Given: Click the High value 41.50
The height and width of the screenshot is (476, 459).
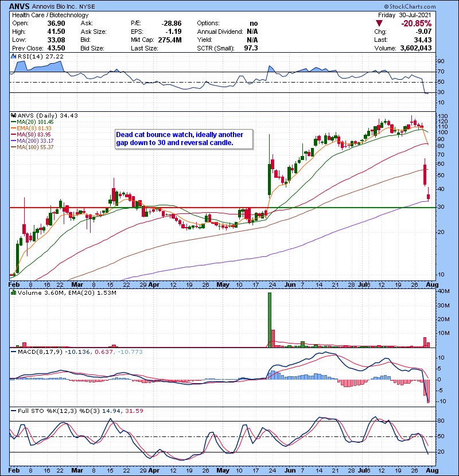Looking at the screenshot, I should coord(56,32).
